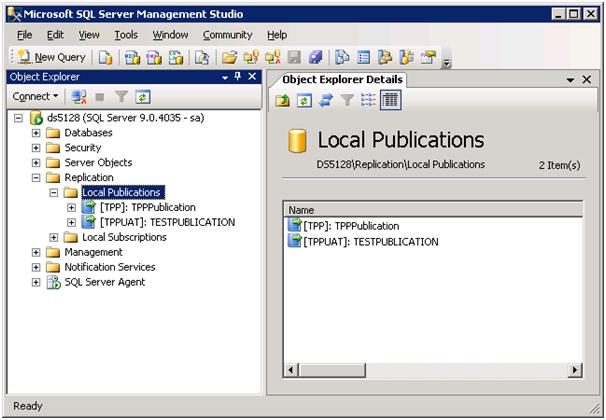Click right arrow of Details horizontal scrollbar

575,370
